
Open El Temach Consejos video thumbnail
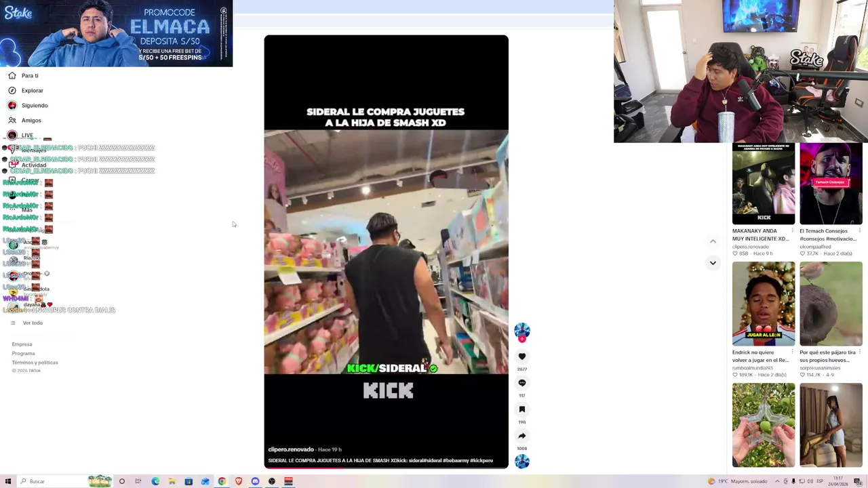831,184
